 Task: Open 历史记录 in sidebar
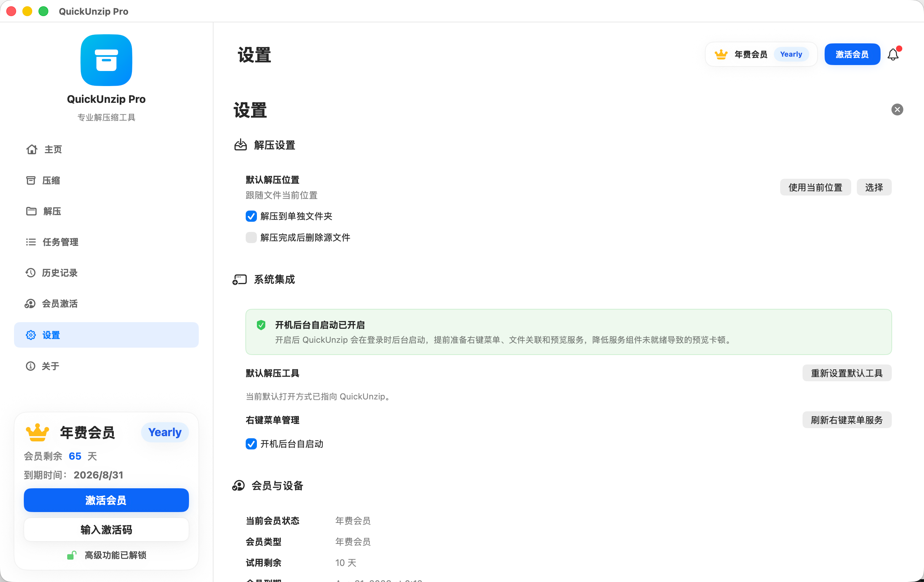(106, 272)
